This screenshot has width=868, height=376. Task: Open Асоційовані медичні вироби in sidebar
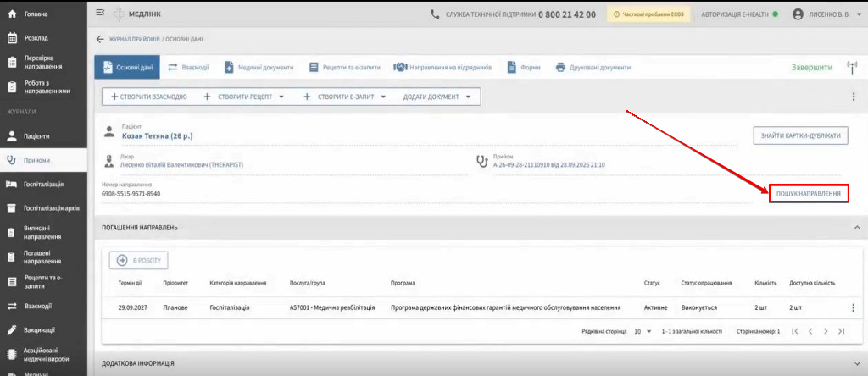43,355
